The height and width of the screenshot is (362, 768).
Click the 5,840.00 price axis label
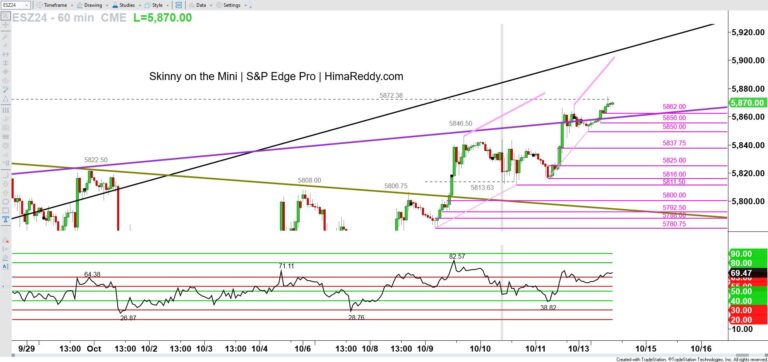(x=748, y=145)
